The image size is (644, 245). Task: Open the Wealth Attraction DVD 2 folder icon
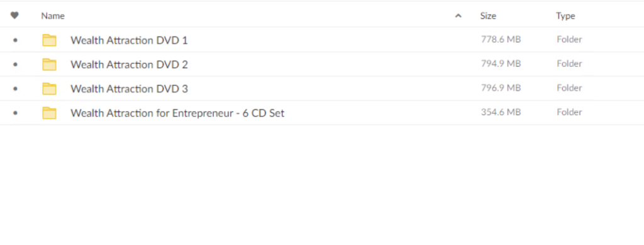click(49, 64)
